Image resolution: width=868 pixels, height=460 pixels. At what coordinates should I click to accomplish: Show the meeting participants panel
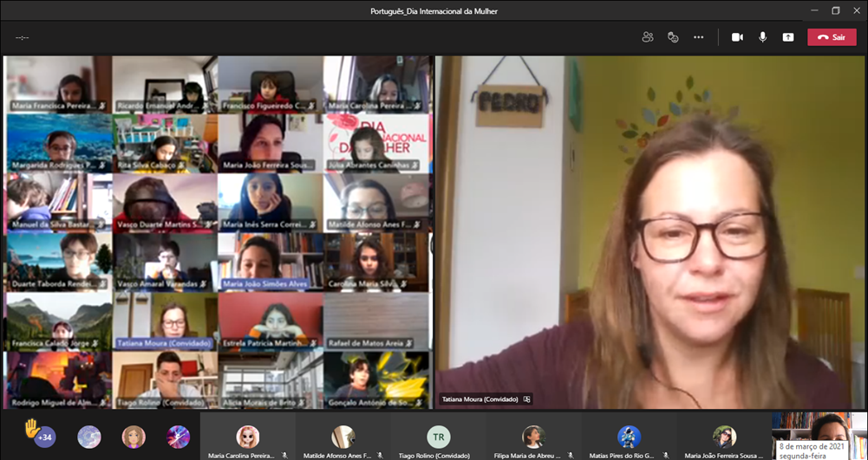tap(647, 37)
